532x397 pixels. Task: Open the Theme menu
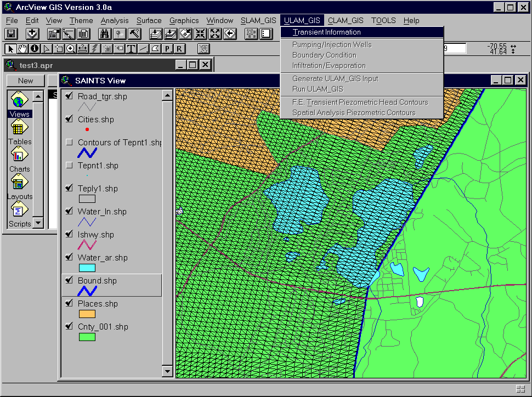click(81, 20)
